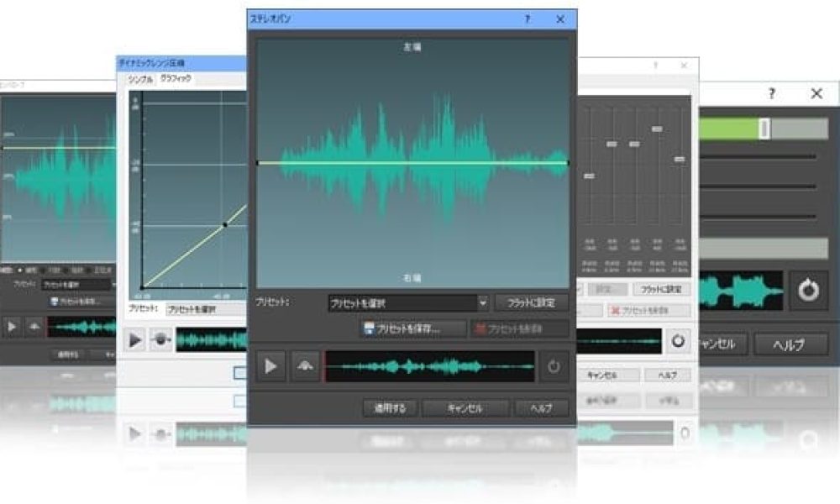Click the loop icon in the Equalizer window
Screen dimensions: 840x504
pos(678,341)
